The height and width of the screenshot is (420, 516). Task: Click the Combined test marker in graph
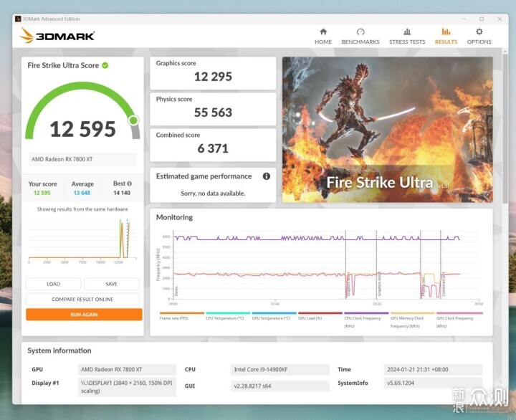click(x=444, y=285)
